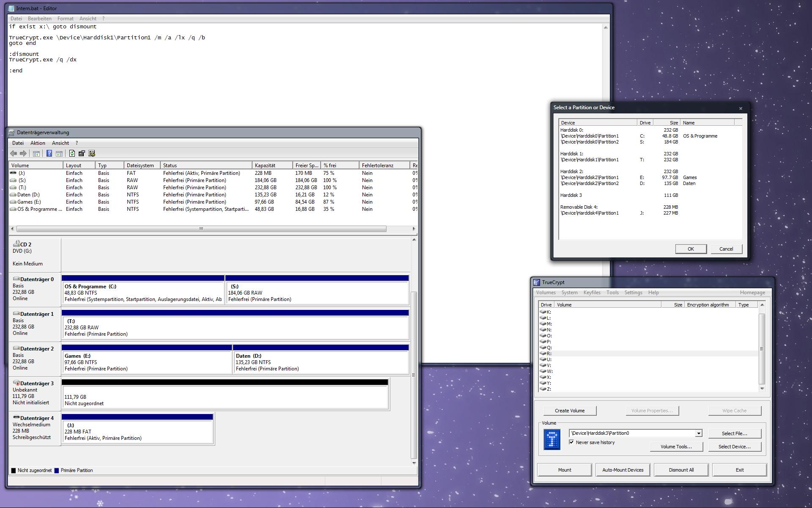Click the Help icon in Datenträgerverwaltung toolbar
812x508 pixels.
click(49, 154)
